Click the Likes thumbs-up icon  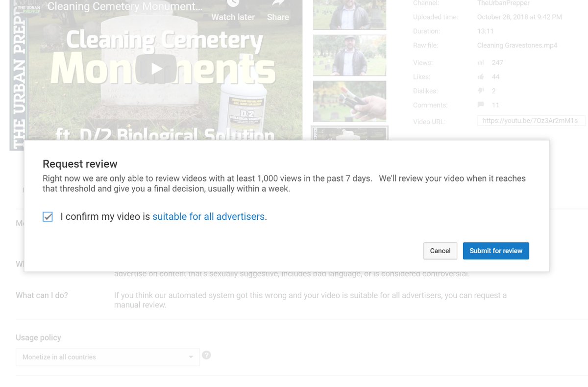[x=481, y=77]
